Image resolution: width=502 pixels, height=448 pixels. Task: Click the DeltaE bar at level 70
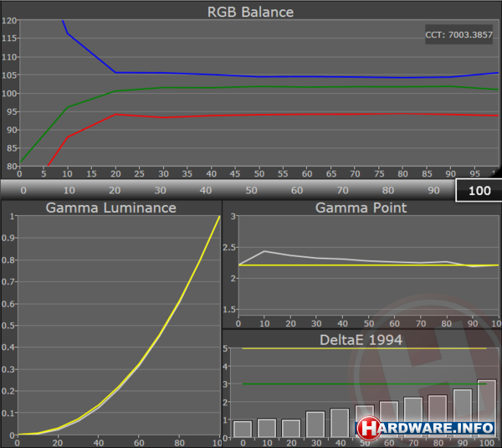(x=413, y=418)
